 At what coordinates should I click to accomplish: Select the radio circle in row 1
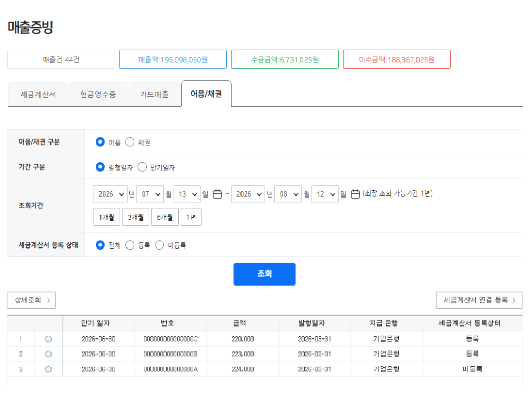pos(48,339)
